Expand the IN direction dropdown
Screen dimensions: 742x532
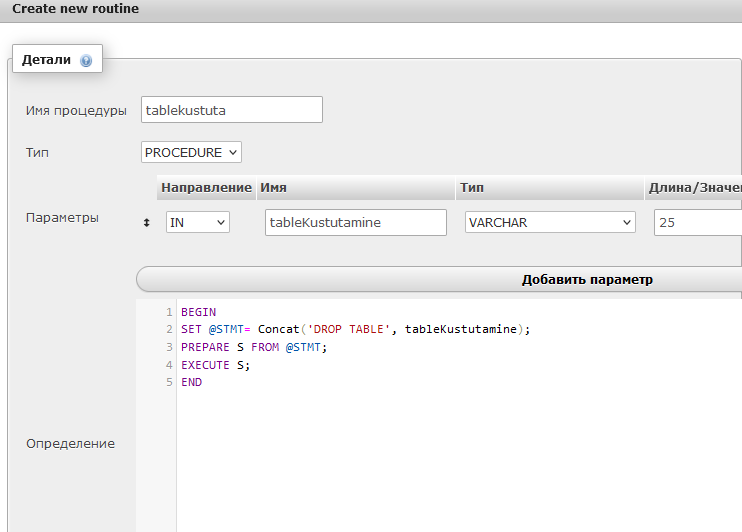click(197, 223)
